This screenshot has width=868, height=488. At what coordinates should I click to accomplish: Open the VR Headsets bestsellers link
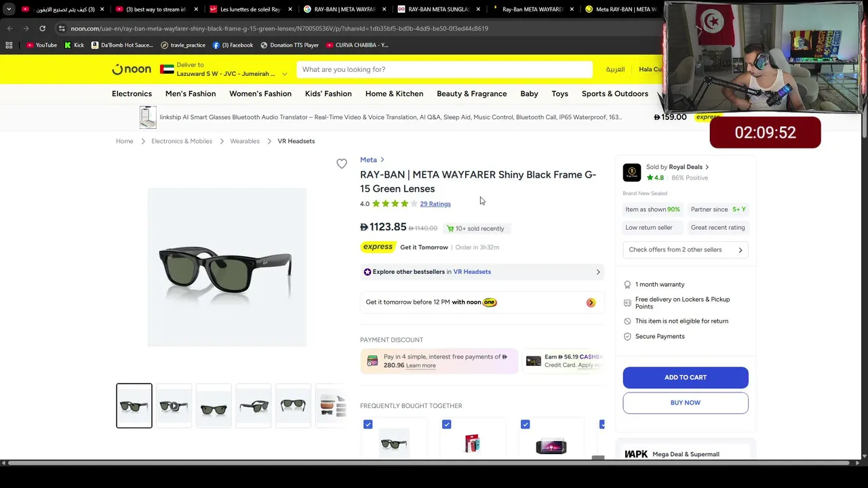click(x=472, y=272)
